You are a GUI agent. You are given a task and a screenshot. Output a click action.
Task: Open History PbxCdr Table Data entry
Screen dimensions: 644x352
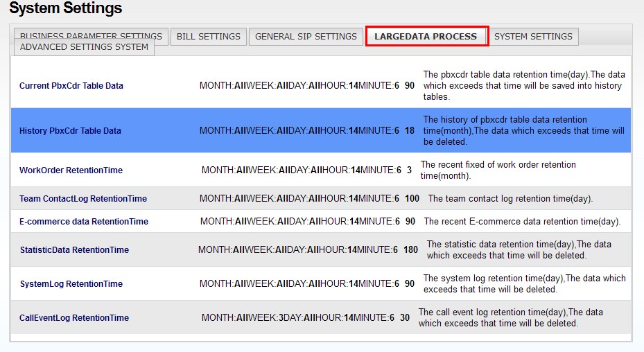click(x=70, y=131)
